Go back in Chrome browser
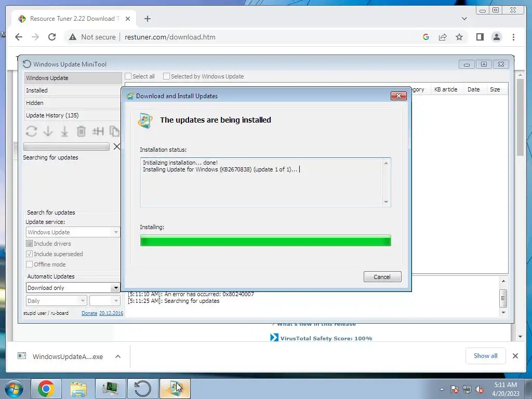 click(19, 37)
